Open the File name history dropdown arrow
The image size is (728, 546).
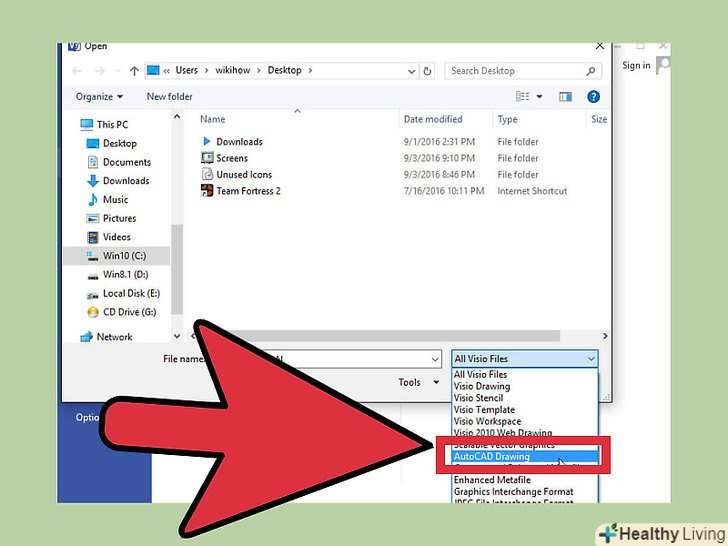click(435, 359)
